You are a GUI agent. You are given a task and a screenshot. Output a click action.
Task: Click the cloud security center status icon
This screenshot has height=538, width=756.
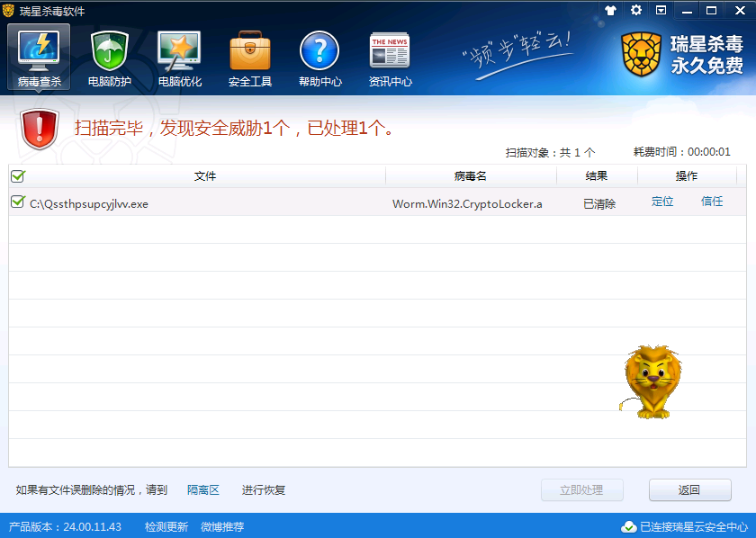point(629,526)
